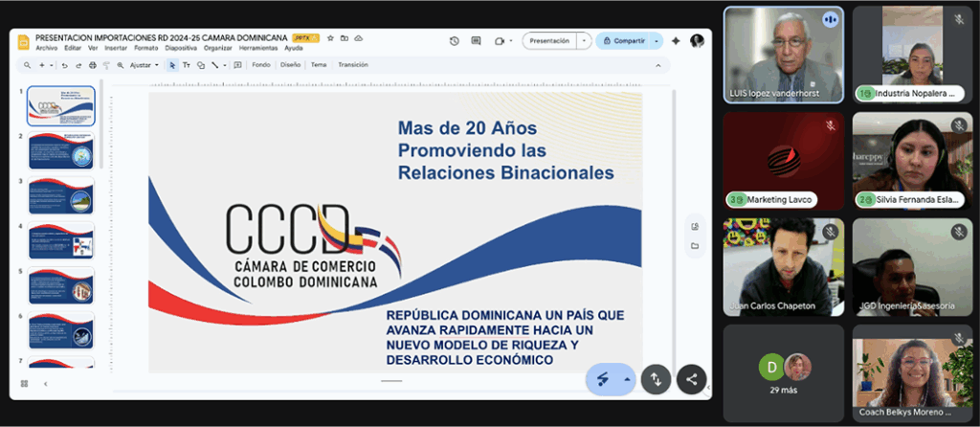Click speaking indicator on Luis Lopez tile

(830, 19)
